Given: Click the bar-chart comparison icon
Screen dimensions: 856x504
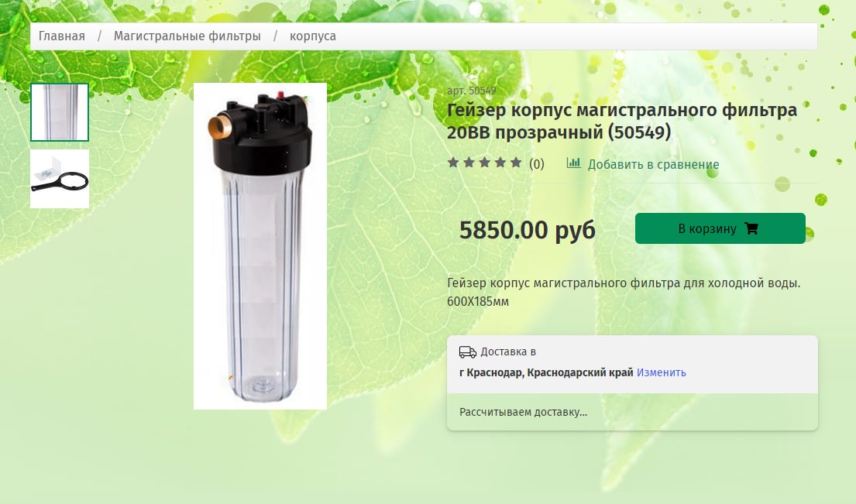Looking at the screenshot, I should tap(573, 163).
